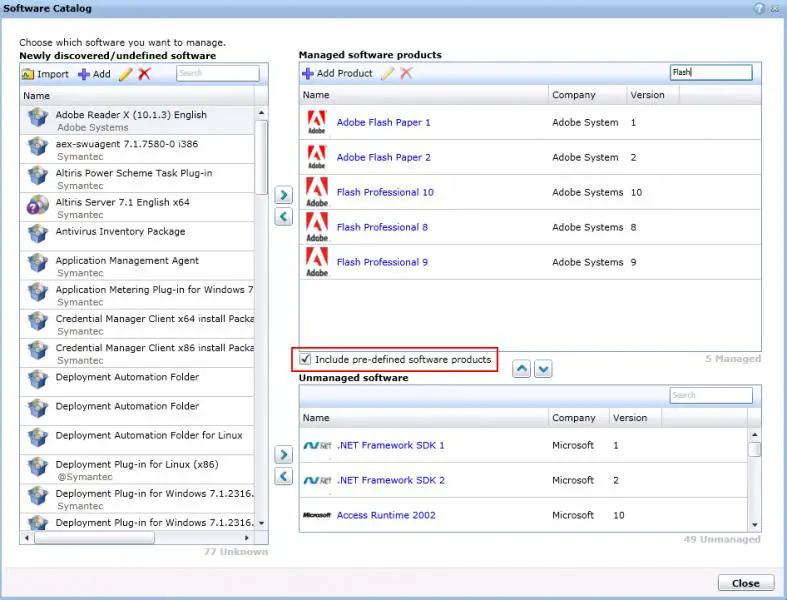Select Altiris Server 7.1 English x64 row
The image size is (787, 600).
point(137,208)
